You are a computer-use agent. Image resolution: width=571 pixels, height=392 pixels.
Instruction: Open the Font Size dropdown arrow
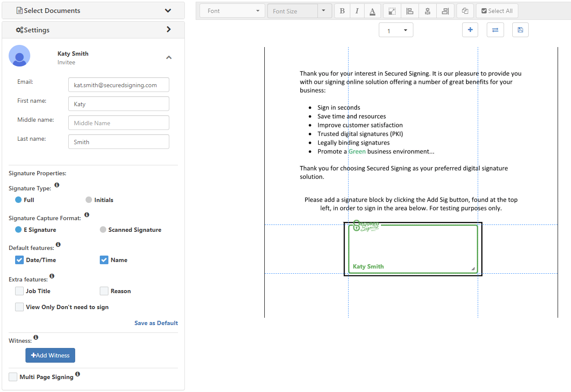pos(324,11)
